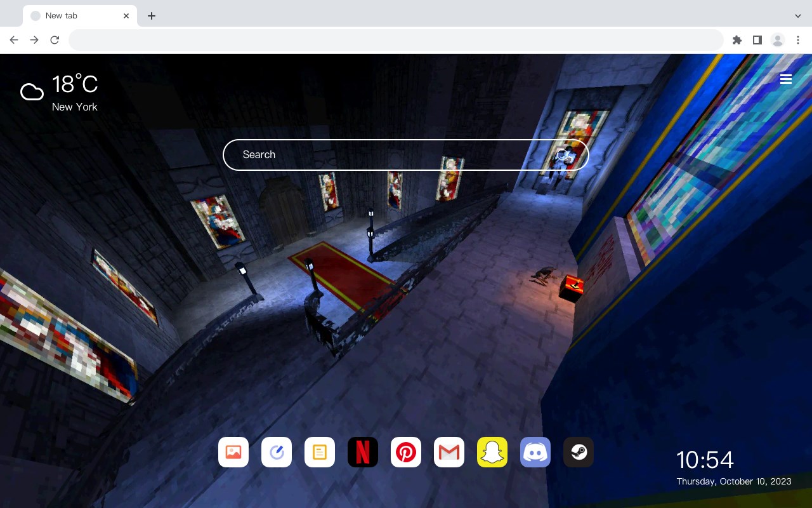The height and width of the screenshot is (508, 812).
Task: Launch the Pinterest shortcut
Action: pyautogui.click(x=406, y=452)
